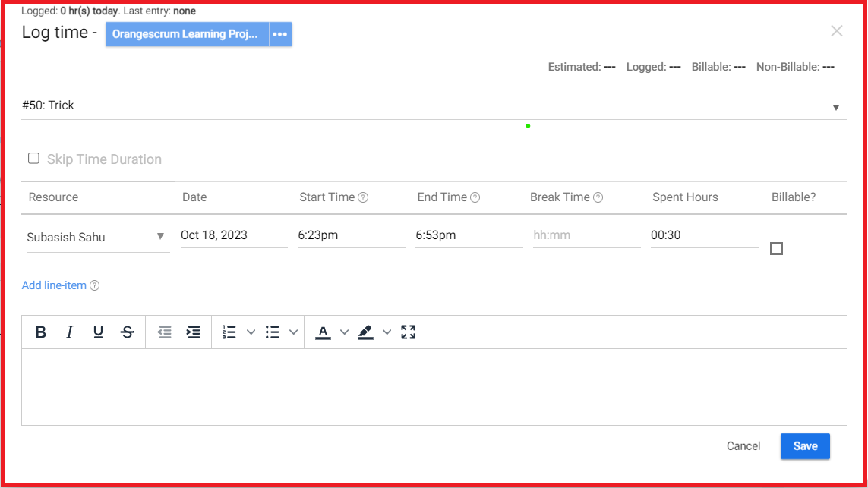Click the outdent (decrease indent) icon

tap(164, 332)
